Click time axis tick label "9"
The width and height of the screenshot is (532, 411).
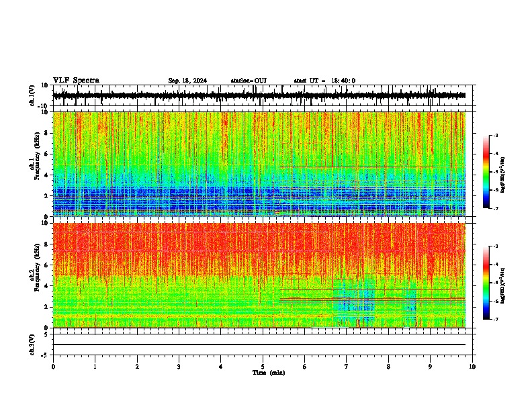point(430,367)
